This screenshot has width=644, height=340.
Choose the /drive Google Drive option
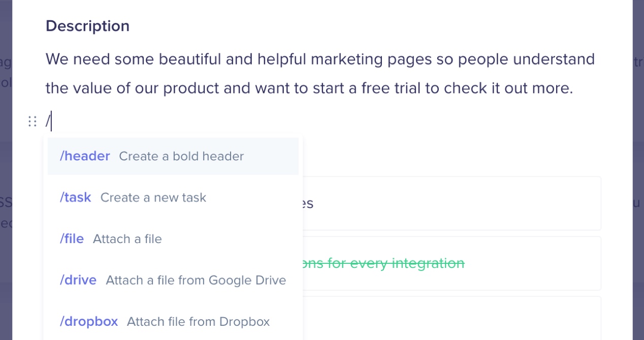[x=78, y=280]
